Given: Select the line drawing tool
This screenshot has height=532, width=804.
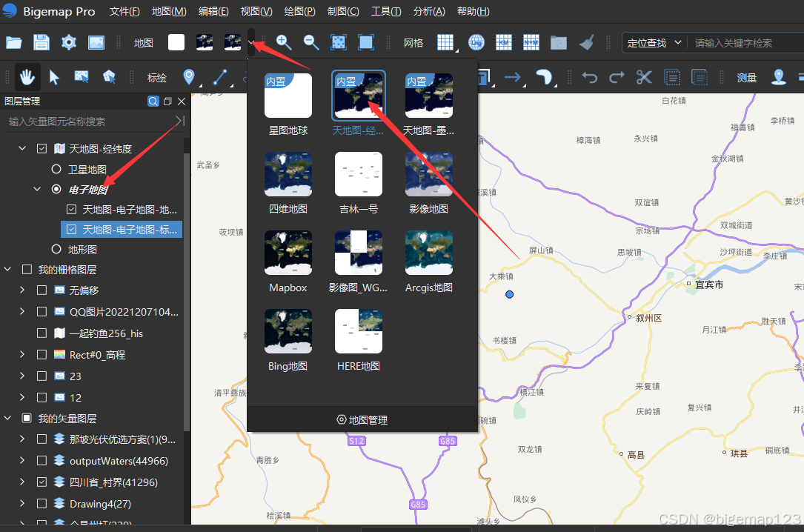Looking at the screenshot, I should click(x=220, y=77).
